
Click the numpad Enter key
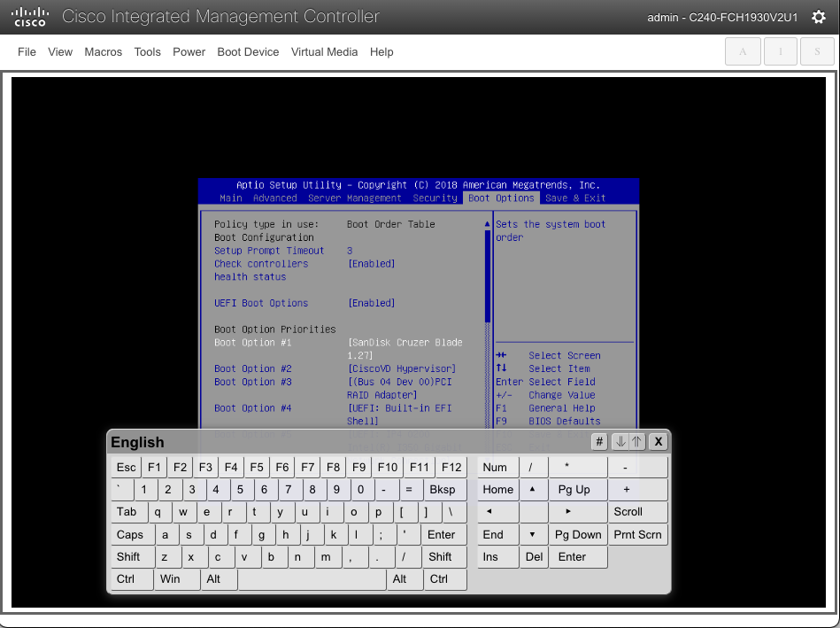pos(578,556)
